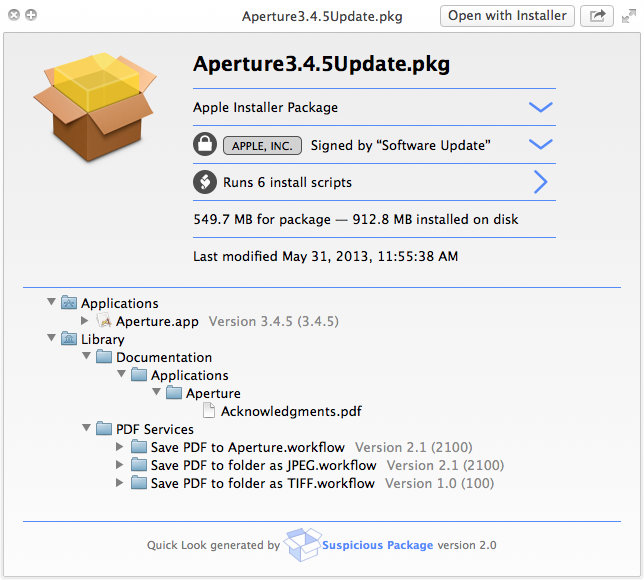Click the Aperture folder icon

174,393
